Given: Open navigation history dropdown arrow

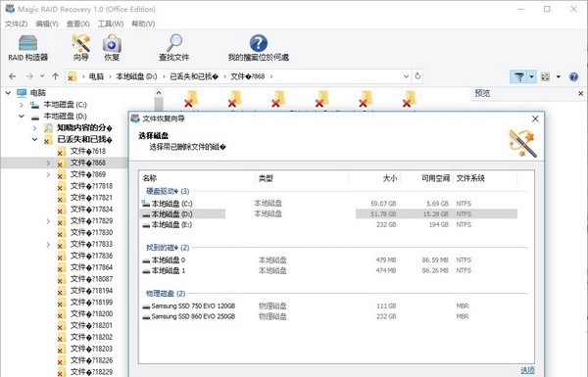Looking at the screenshot, I should coord(42,76).
